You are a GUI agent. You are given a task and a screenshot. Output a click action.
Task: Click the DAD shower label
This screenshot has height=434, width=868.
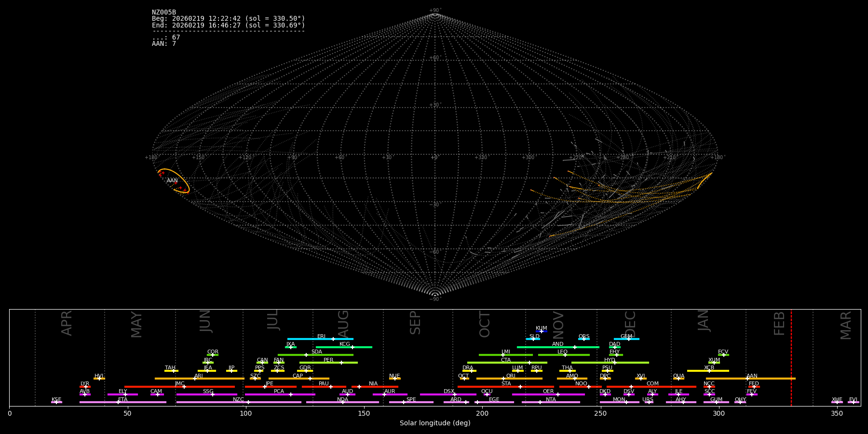pos(614,344)
